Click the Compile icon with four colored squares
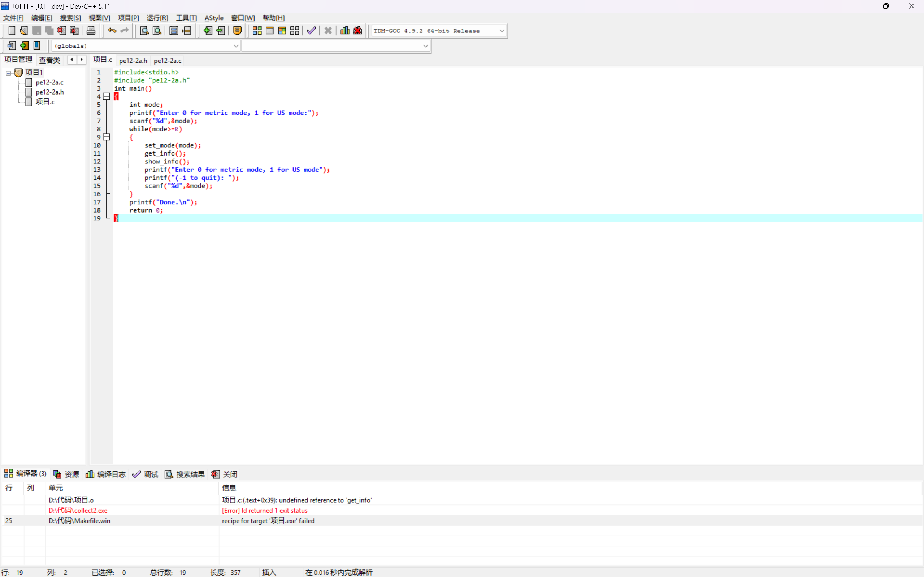This screenshot has width=924, height=577. click(x=257, y=31)
